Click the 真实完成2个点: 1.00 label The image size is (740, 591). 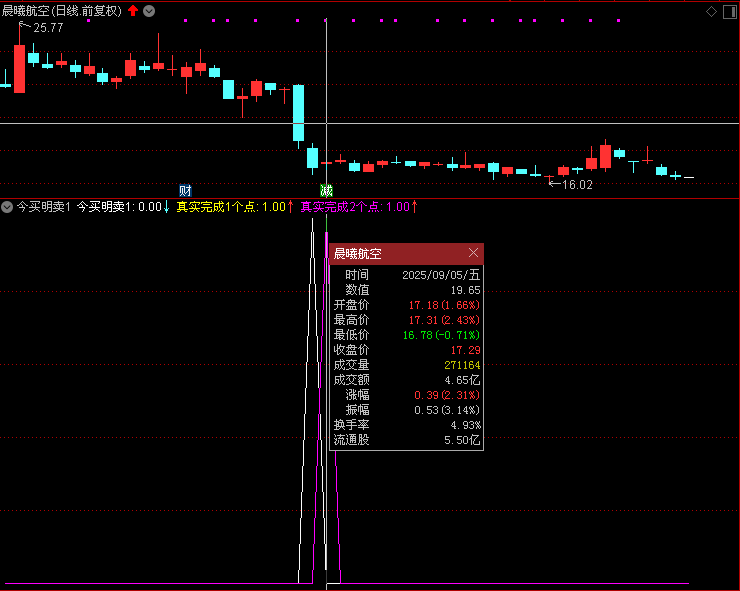click(x=355, y=207)
